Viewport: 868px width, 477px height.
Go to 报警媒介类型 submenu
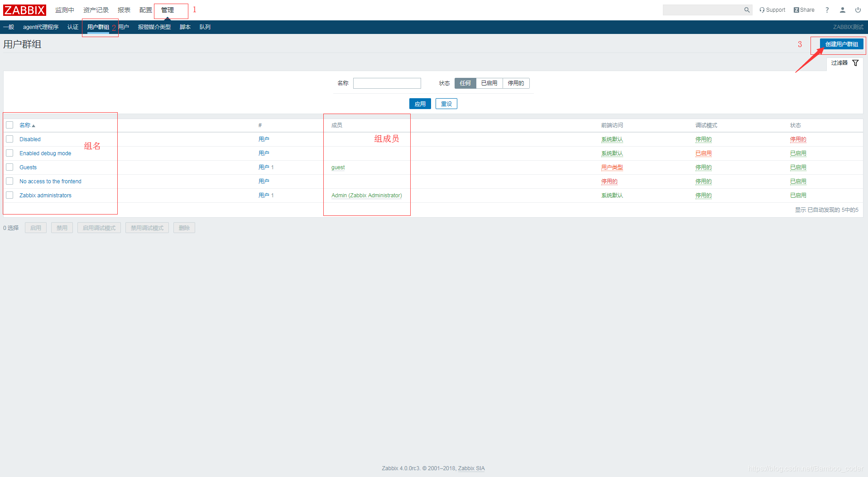click(x=154, y=27)
